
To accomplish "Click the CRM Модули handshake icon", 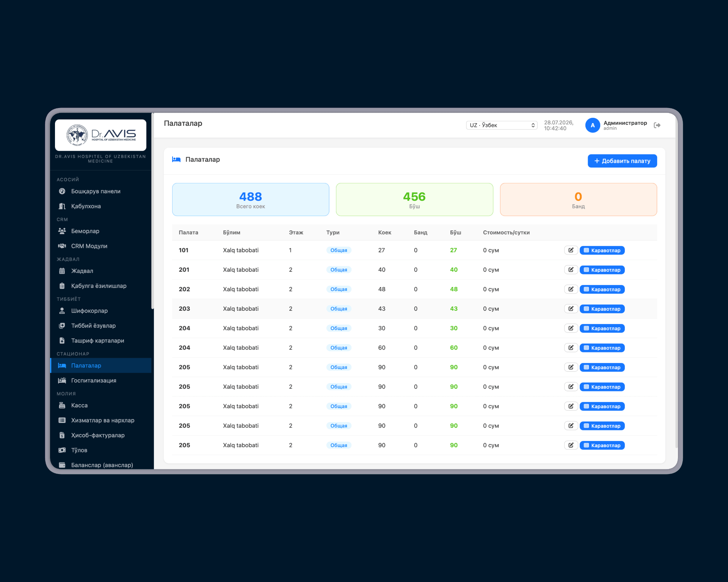I will pyautogui.click(x=62, y=246).
